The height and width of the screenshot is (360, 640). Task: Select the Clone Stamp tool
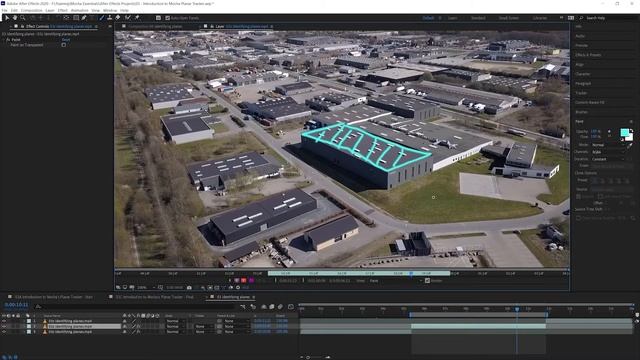[109, 18]
